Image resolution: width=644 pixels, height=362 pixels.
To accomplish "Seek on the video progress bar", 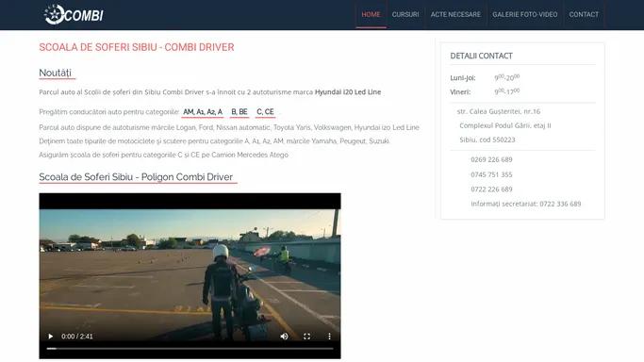I will point(190,349).
